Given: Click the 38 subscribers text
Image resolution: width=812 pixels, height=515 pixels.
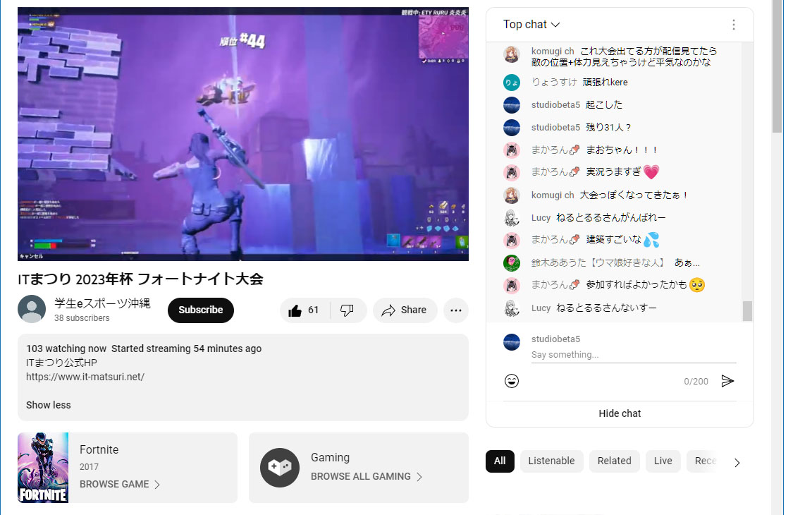Looking at the screenshot, I should click(x=82, y=318).
